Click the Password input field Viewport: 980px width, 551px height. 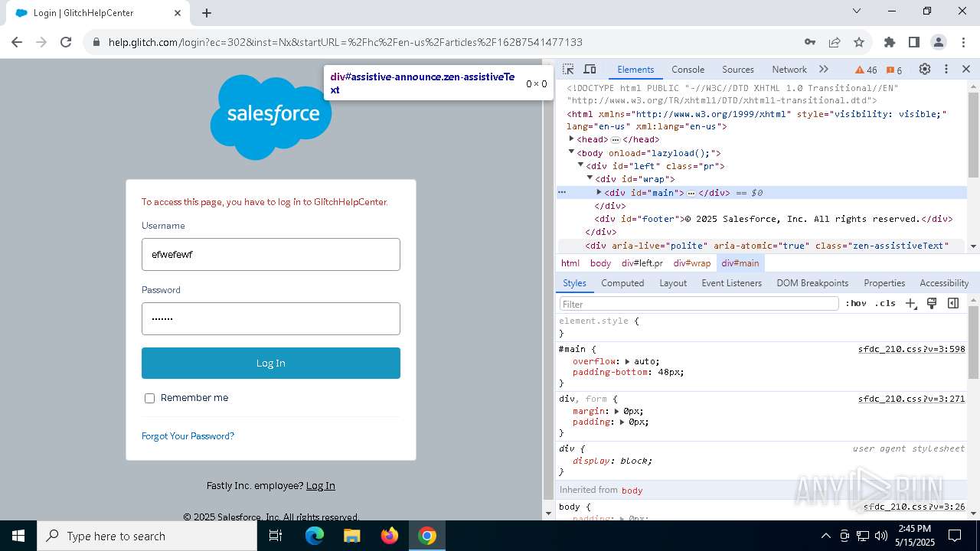271,318
